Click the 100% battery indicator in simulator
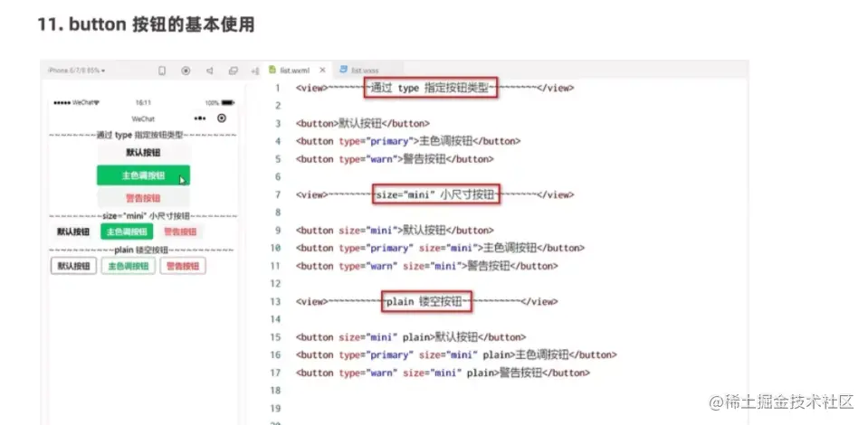 pos(220,103)
